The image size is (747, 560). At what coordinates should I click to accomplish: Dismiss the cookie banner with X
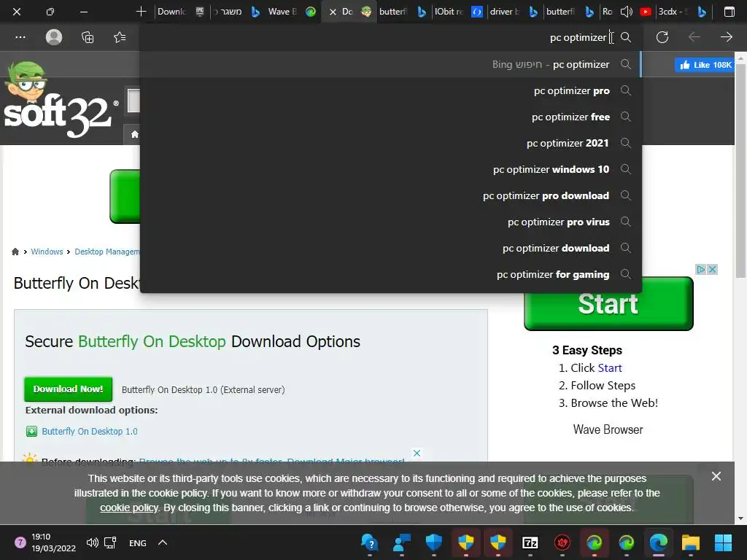click(716, 476)
